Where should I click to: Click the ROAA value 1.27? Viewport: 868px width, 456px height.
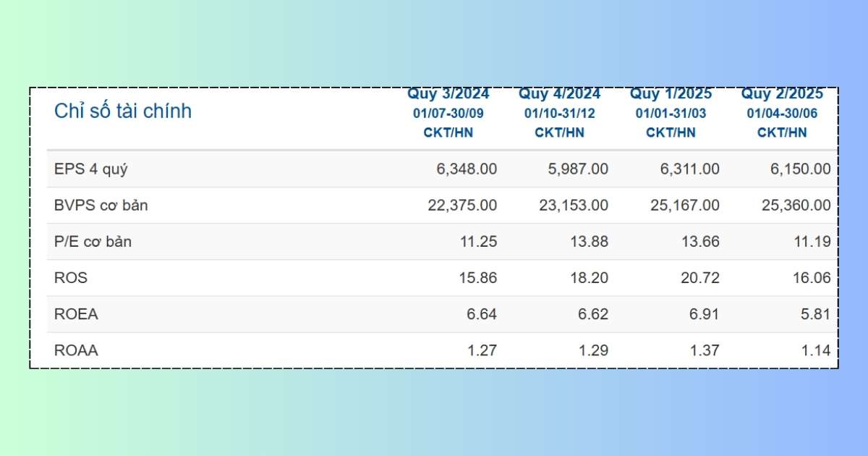tap(482, 350)
